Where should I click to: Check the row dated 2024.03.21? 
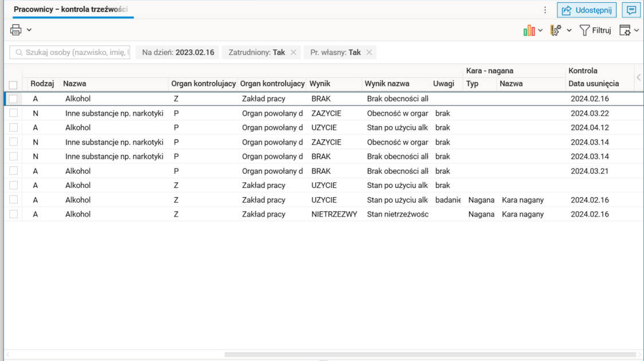tap(13, 171)
